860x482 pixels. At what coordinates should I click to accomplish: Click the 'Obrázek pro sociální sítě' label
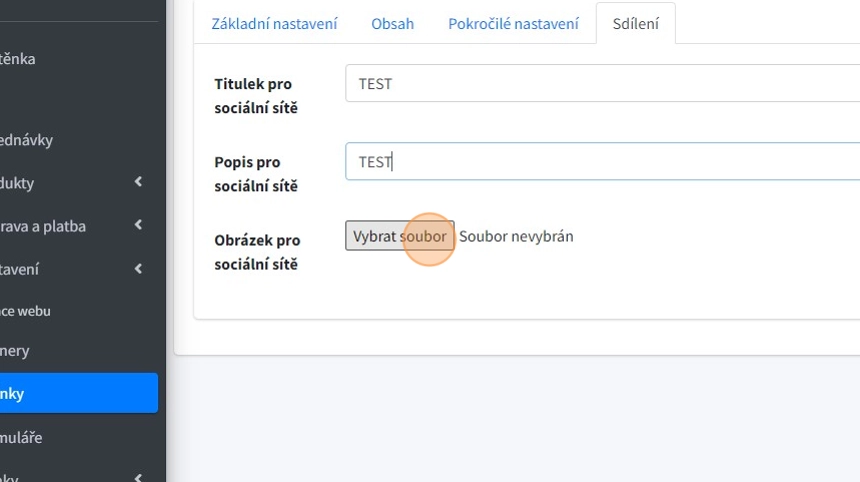[257, 252]
